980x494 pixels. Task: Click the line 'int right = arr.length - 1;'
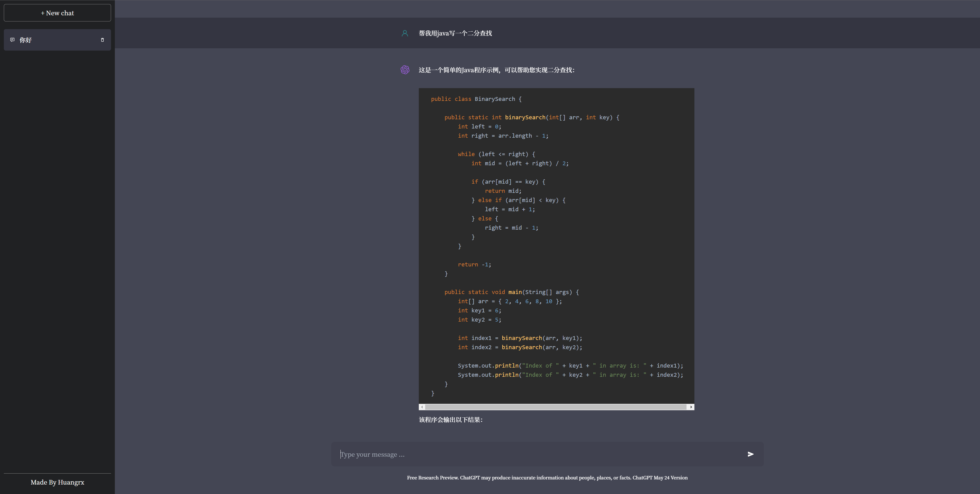pyautogui.click(x=503, y=136)
